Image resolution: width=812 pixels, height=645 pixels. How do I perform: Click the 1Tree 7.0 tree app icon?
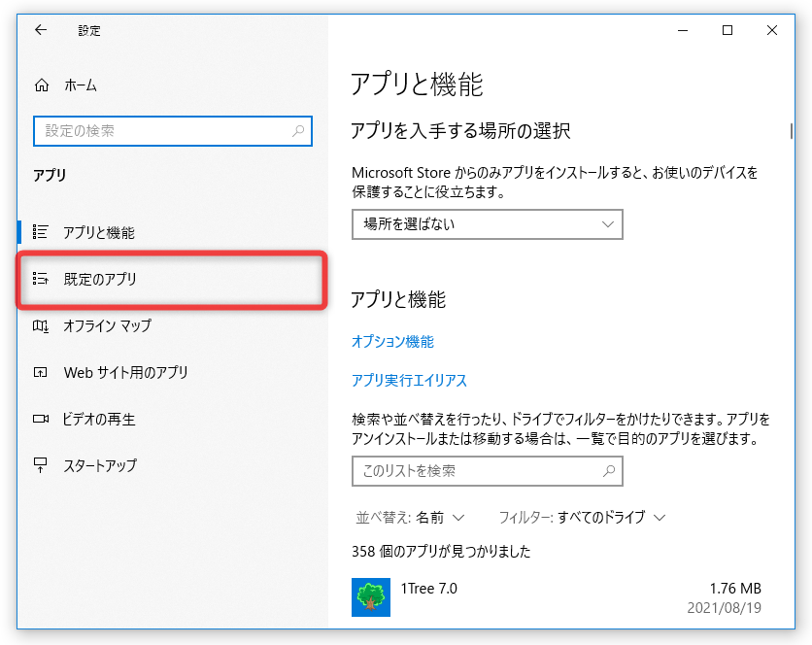pos(371,597)
